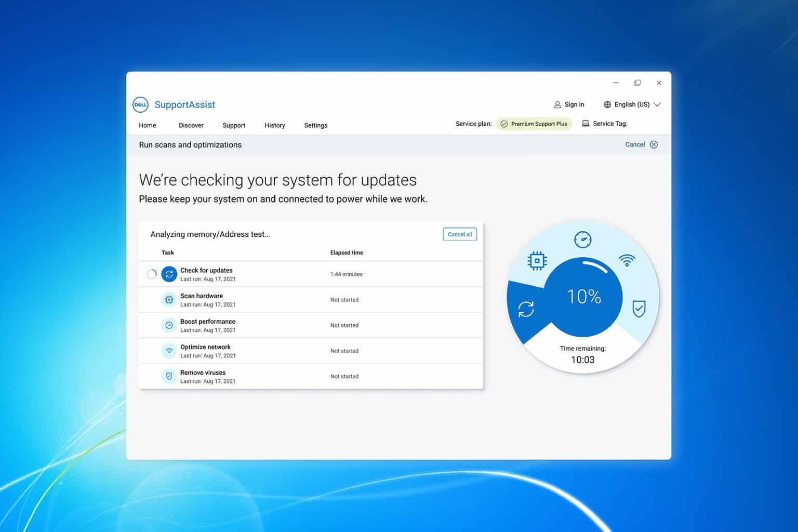
Task: Click the 'Elapsed time' column header
Action: [347, 252]
